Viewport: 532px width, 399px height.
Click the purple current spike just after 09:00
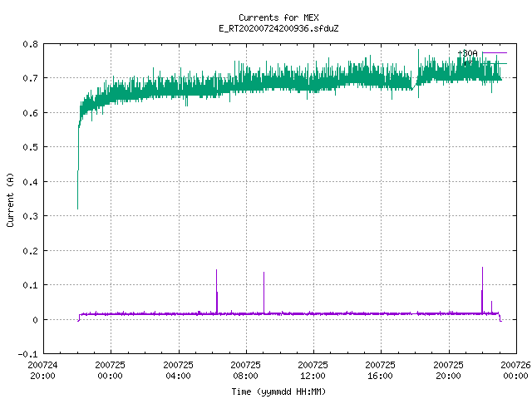264,293
